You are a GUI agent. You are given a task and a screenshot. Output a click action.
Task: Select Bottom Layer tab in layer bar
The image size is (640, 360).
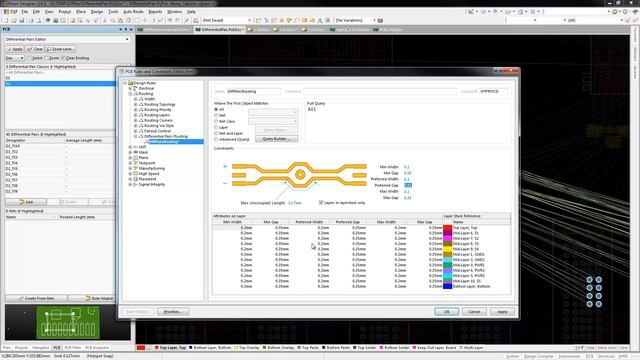(x=210, y=348)
